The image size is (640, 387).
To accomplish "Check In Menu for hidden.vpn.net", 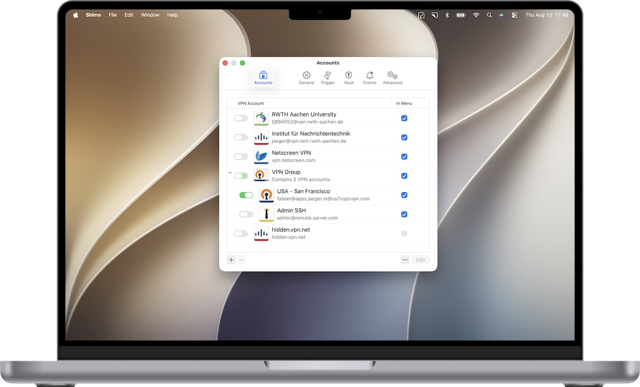I will point(404,234).
